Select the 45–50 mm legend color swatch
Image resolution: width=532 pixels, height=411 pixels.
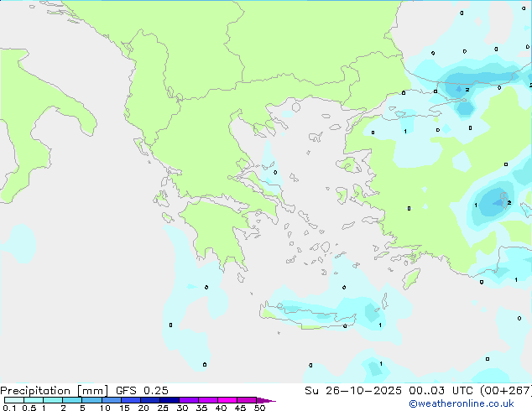click(247, 400)
